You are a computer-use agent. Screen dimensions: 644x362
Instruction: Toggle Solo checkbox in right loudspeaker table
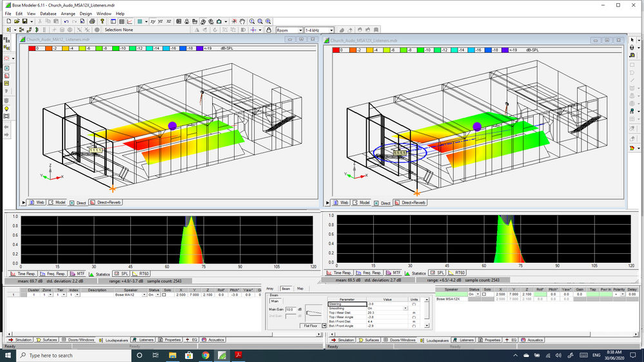484,294
